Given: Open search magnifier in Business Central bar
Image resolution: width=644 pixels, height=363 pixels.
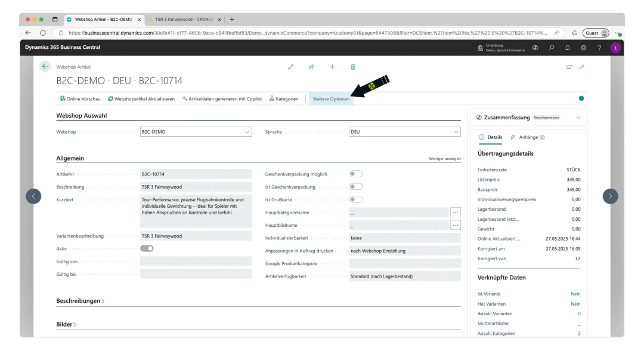Looking at the screenshot, I should [552, 48].
